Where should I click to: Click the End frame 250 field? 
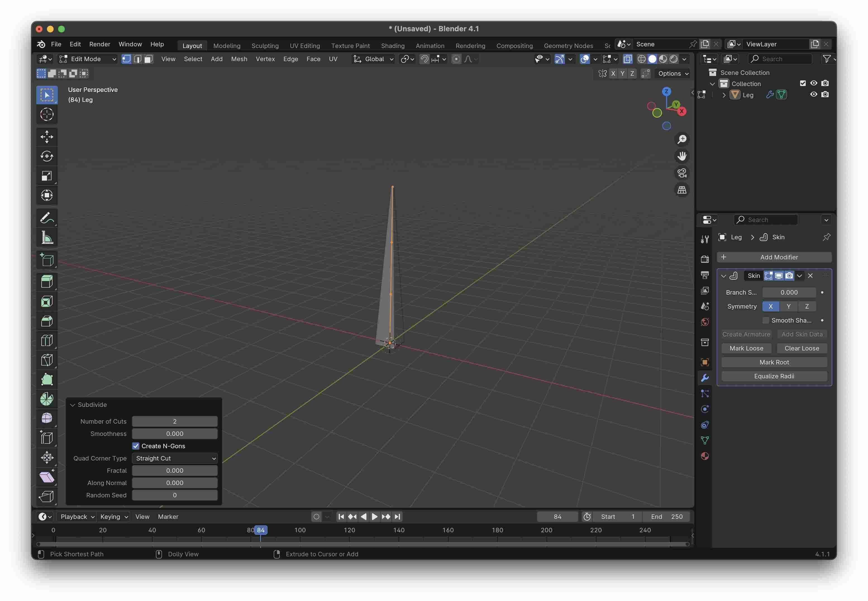667,517
